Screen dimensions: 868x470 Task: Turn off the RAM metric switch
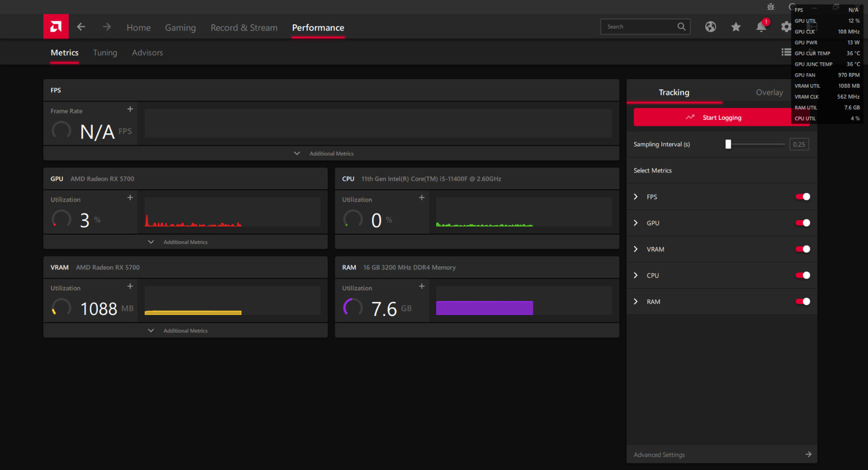click(x=803, y=301)
